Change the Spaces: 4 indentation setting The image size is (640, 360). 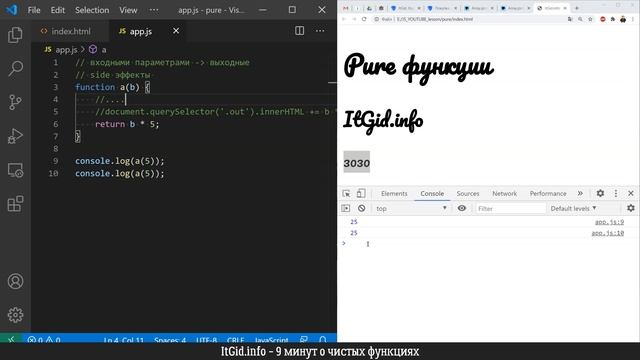click(x=170, y=340)
